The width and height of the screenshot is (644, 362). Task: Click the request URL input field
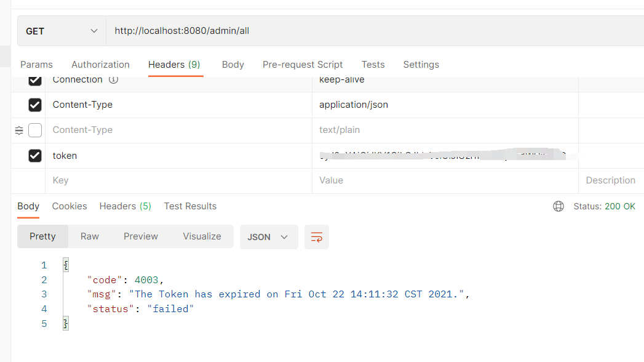pos(369,31)
